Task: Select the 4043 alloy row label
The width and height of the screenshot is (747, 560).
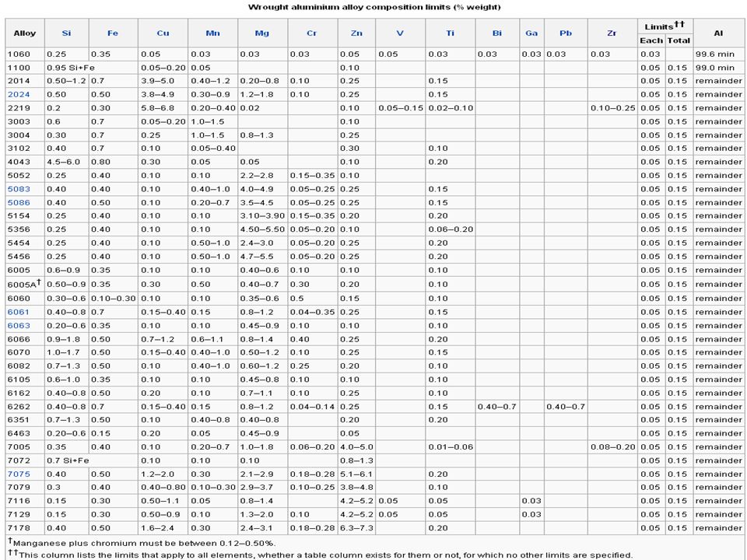Action: click(19, 162)
